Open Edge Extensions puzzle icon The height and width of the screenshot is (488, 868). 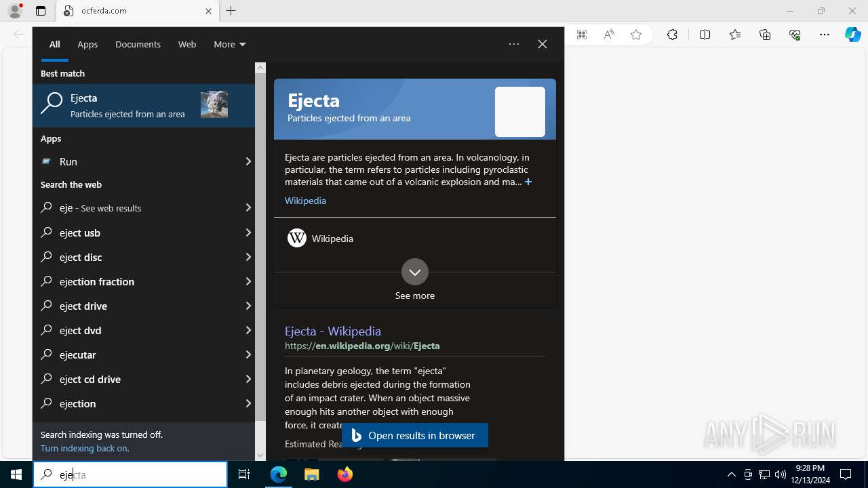(x=672, y=35)
